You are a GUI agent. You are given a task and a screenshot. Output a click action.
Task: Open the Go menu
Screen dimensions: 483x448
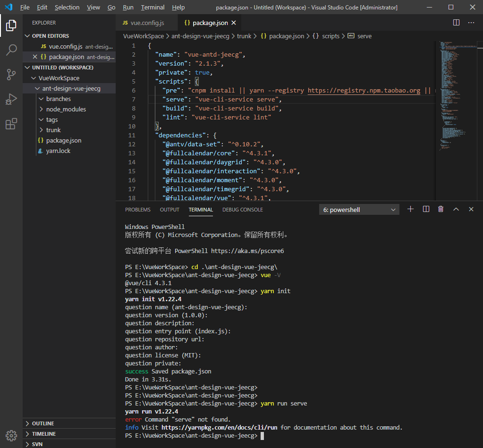111,8
